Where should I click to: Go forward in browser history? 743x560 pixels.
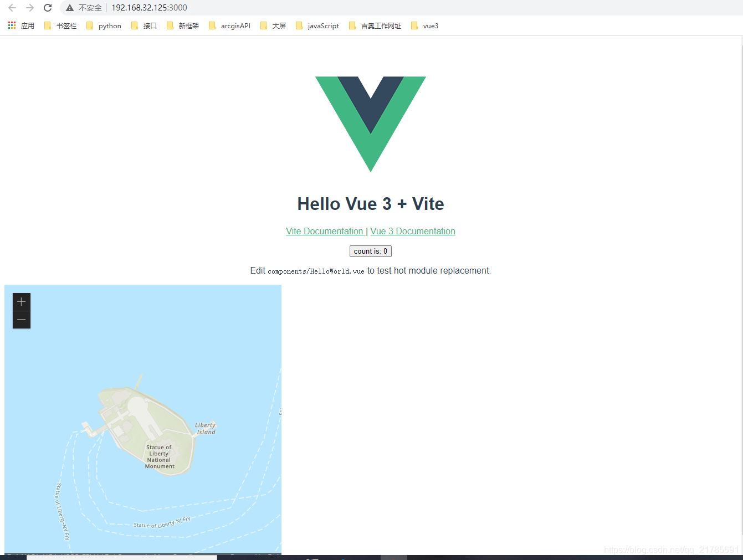pyautogui.click(x=30, y=8)
